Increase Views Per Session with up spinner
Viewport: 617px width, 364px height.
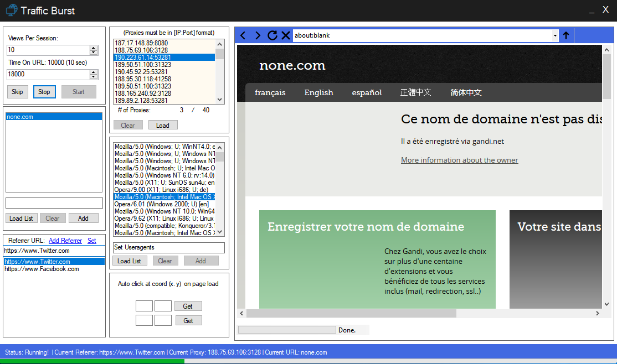point(94,48)
